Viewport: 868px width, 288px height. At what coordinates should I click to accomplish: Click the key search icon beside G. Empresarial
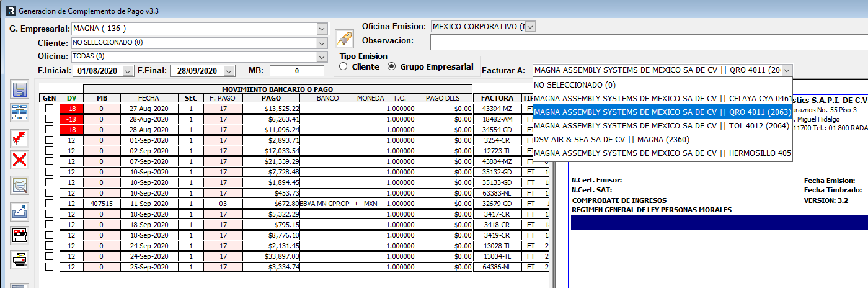click(x=344, y=38)
